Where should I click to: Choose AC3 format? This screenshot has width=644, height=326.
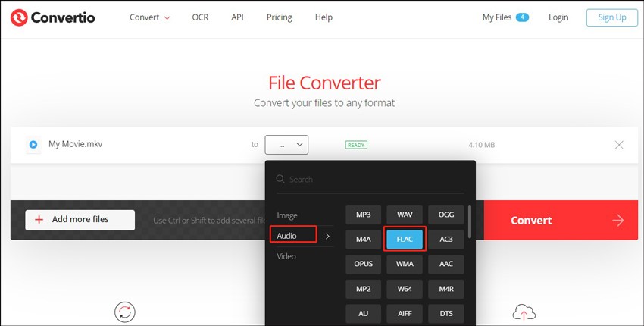pyautogui.click(x=446, y=239)
